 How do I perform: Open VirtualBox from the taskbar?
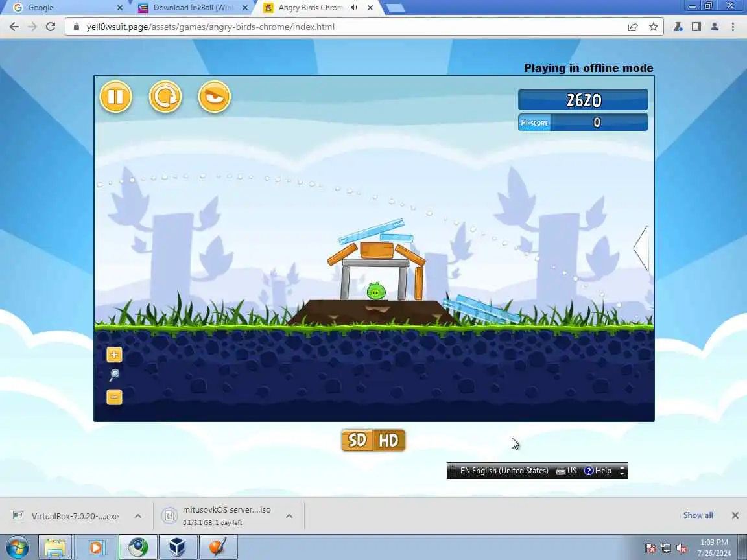[x=178, y=547]
